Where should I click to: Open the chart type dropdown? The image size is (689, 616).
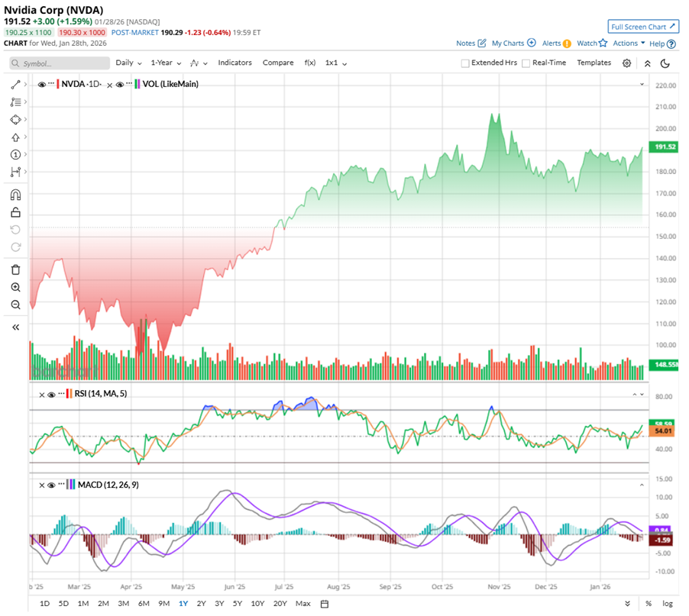[199, 63]
